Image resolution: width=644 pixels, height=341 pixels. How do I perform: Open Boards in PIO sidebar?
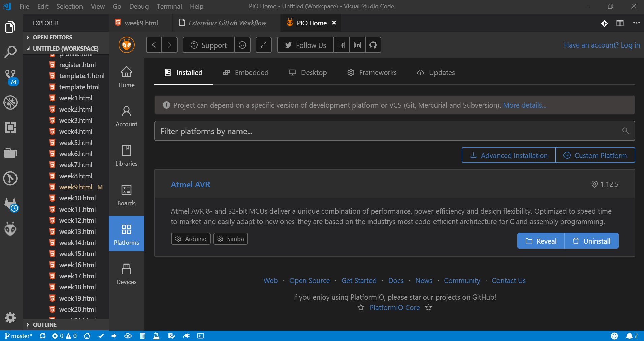tap(126, 195)
